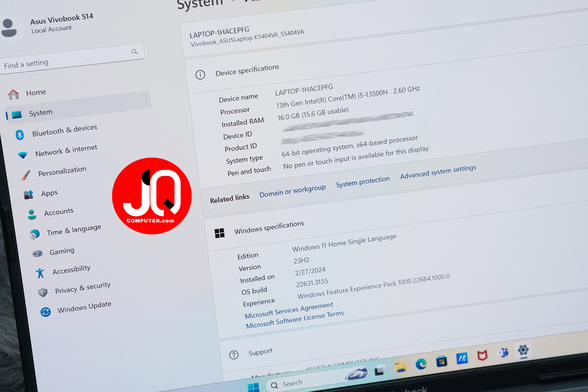This screenshot has height=392, width=588.
Task: Click the user profile avatar picture
Action: 9,28
